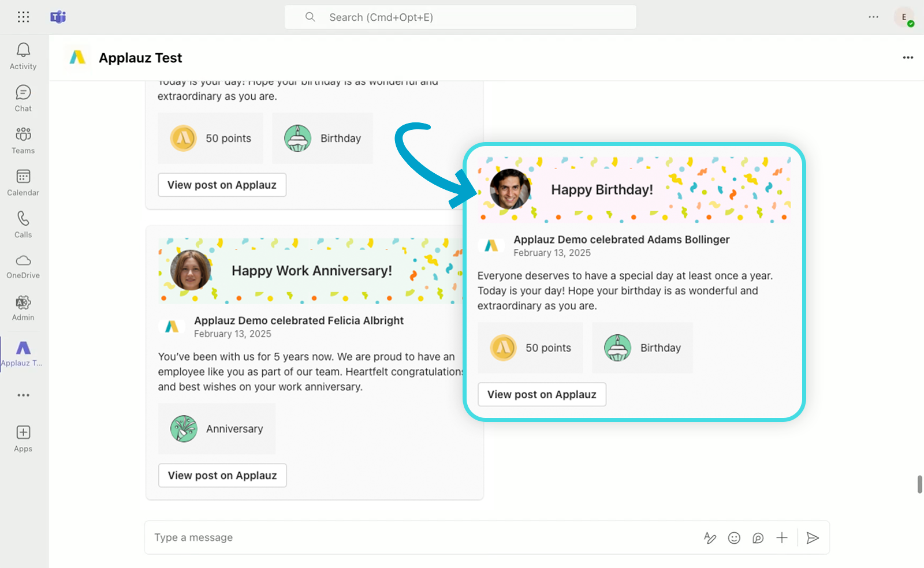The width and height of the screenshot is (924, 568).
Task: Click View post on Applauz in highlighted birthday card
Action: 542,395
